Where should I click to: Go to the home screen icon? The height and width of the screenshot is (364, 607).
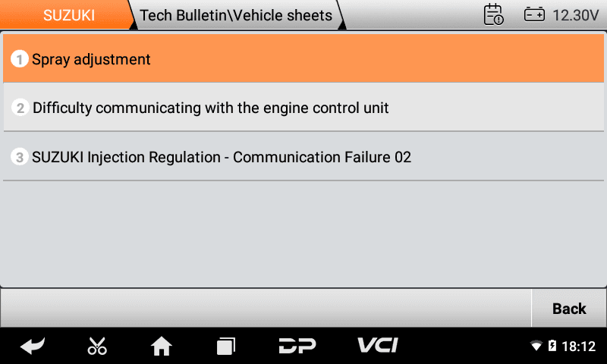(162, 346)
